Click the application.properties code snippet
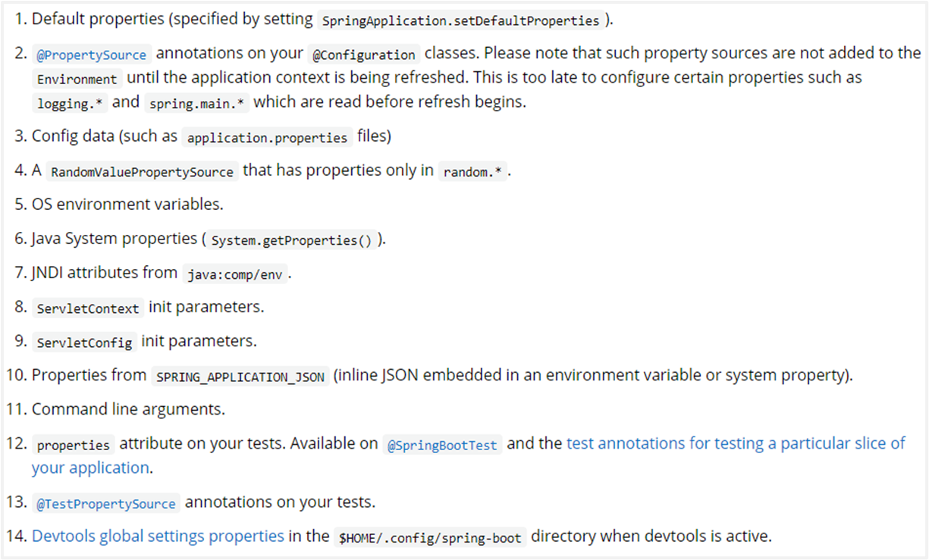 coord(267,139)
